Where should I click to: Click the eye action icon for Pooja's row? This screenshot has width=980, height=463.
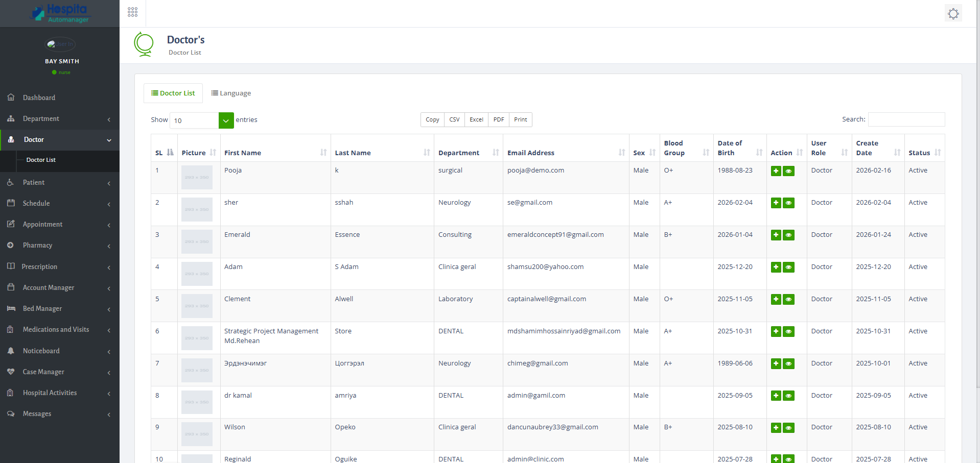pyautogui.click(x=788, y=171)
